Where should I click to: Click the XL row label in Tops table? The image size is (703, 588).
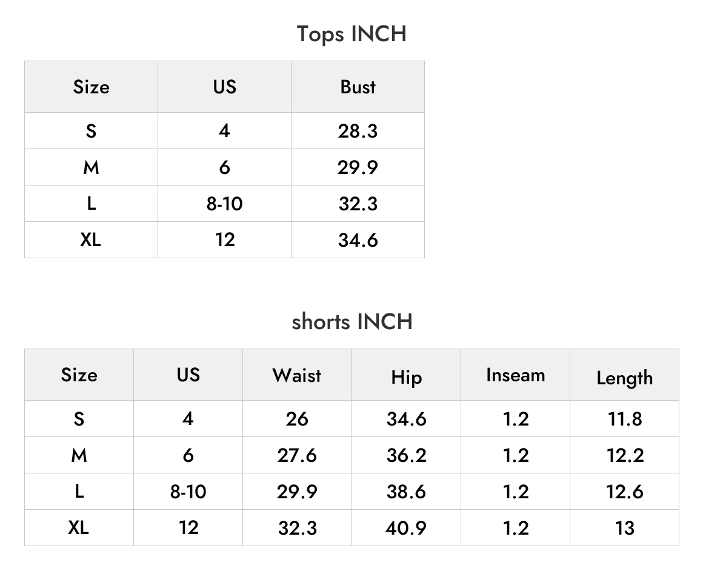click(x=90, y=240)
